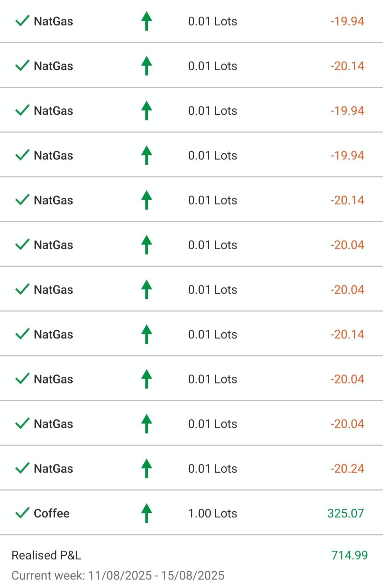Click the 325.07 profit value
This screenshot has height=588, width=383.
pyautogui.click(x=345, y=513)
